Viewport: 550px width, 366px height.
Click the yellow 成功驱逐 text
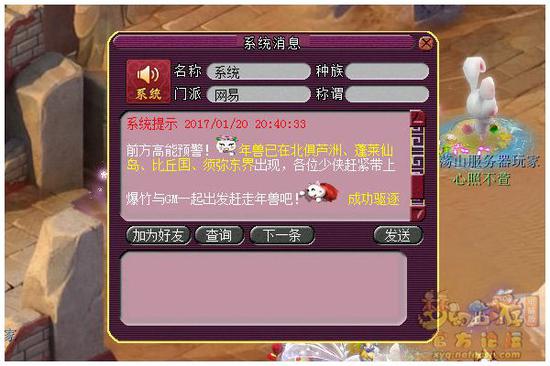click(374, 199)
